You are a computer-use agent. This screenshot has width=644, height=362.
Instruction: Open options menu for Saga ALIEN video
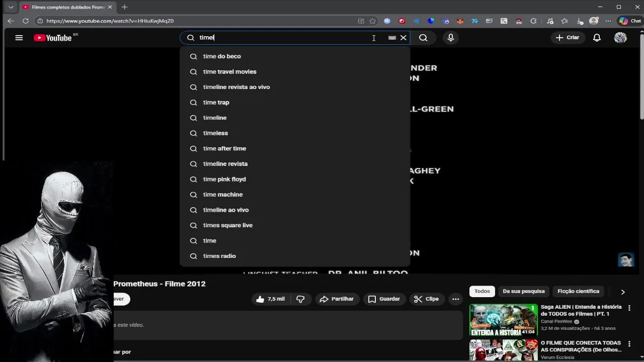pos(629,308)
